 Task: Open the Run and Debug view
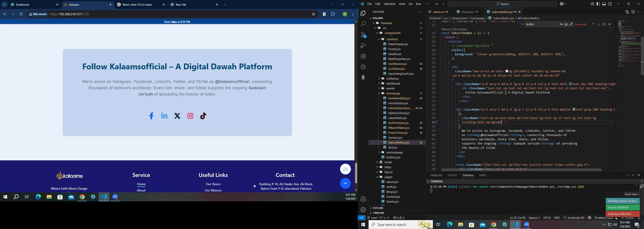363,45
